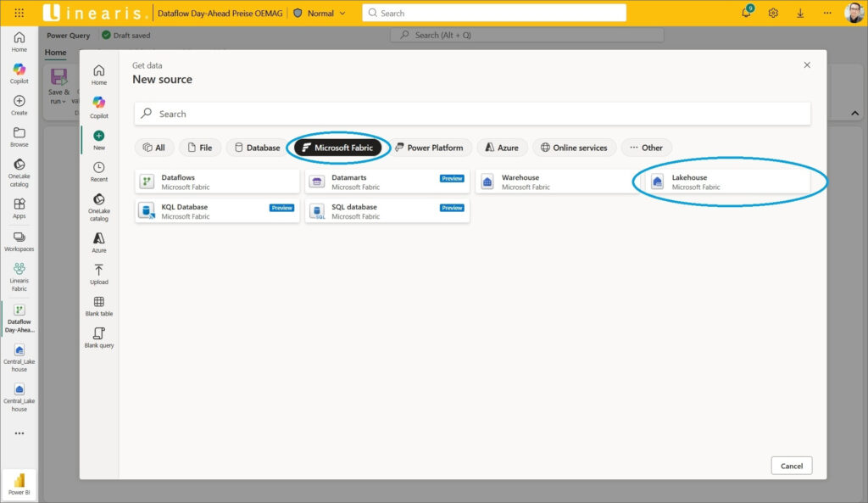The height and width of the screenshot is (503, 868).
Task: Click the download arrow icon in header
Action: pos(800,14)
